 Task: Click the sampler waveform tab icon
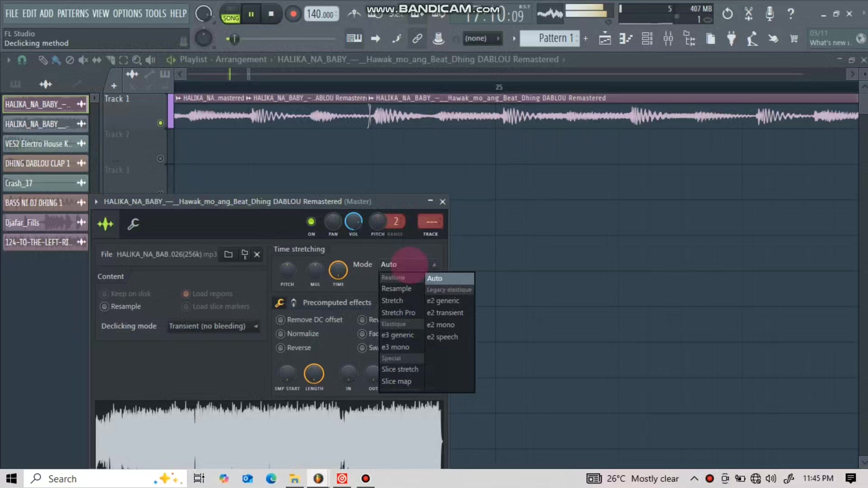click(x=105, y=224)
